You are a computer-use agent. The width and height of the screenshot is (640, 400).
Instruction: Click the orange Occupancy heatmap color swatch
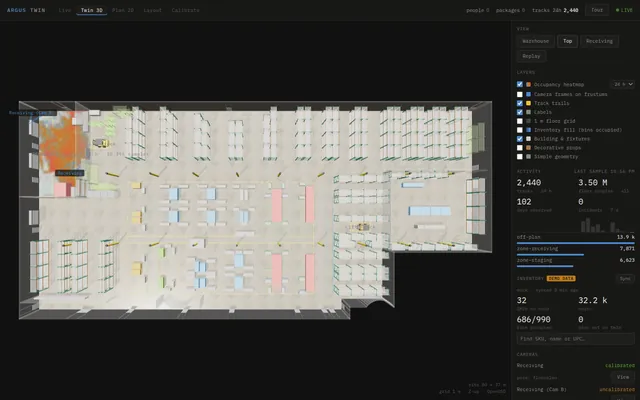click(529, 84)
